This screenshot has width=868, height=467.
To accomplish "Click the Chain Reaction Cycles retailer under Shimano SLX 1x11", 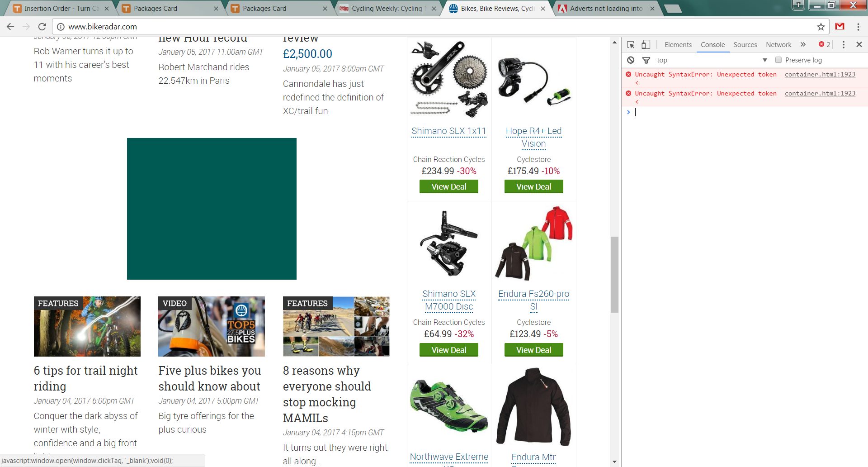I will click(449, 159).
